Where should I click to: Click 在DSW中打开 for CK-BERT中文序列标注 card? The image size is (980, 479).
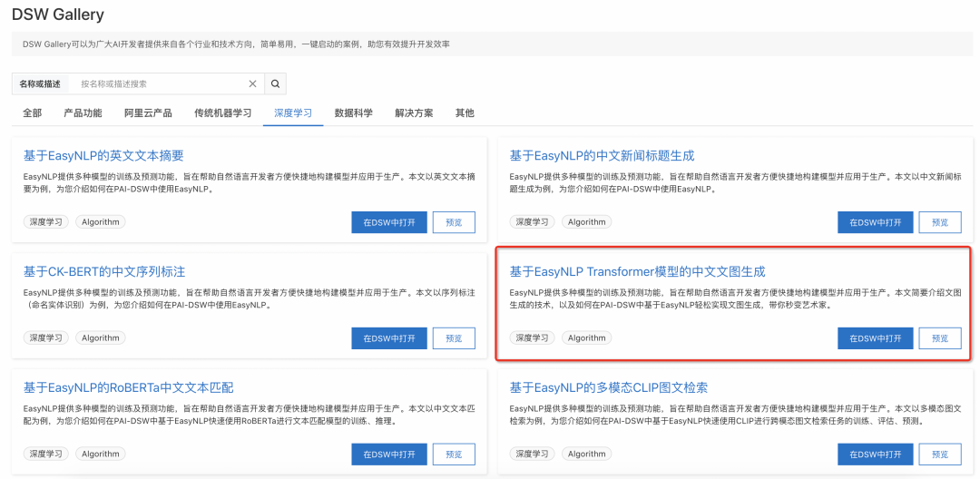(x=388, y=338)
